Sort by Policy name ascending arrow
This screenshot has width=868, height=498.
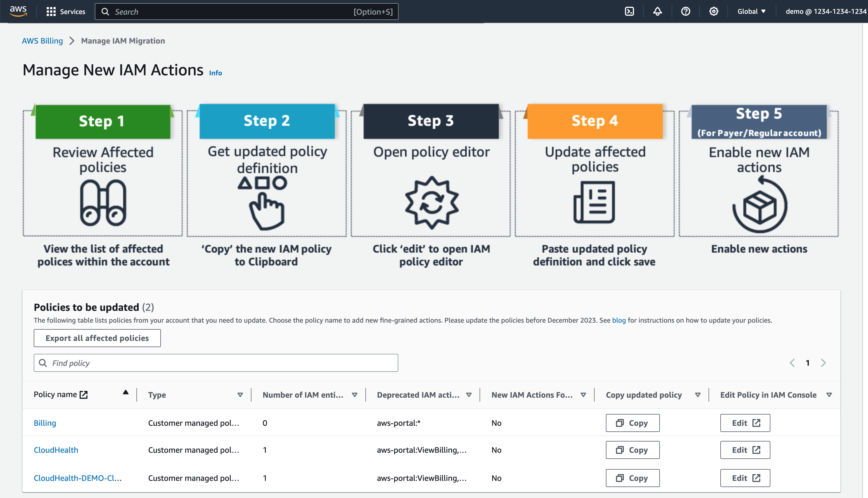pyautogui.click(x=126, y=392)
